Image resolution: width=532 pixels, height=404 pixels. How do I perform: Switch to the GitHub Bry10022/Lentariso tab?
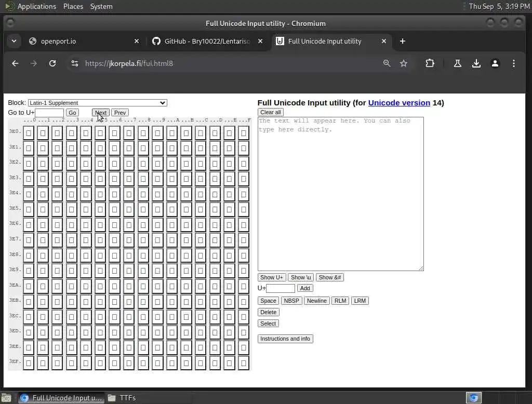click(x=207, y=41)
